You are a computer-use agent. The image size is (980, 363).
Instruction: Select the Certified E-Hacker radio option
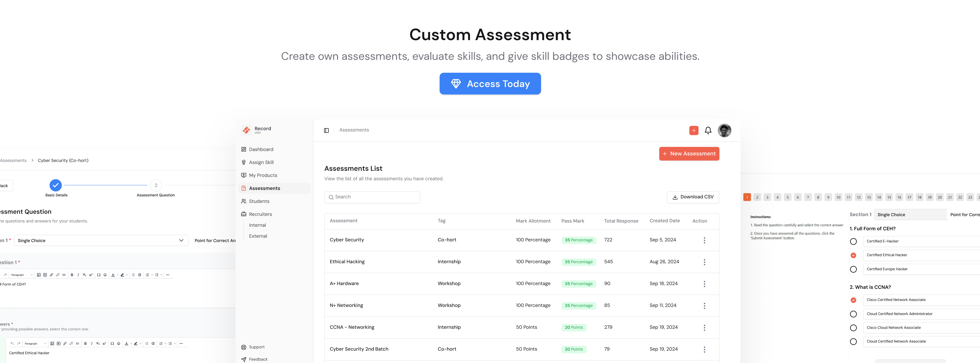tap(853, 241)
